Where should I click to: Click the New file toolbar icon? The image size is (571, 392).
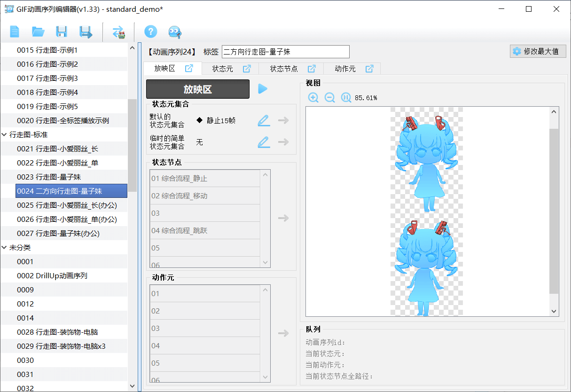[15, 32]
